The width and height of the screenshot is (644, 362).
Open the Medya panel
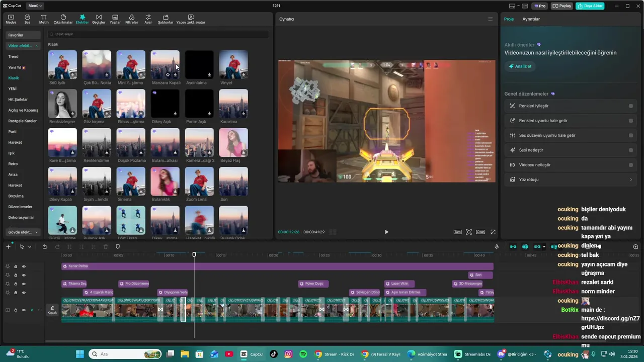pyautogui.click(x=11, y=19)
